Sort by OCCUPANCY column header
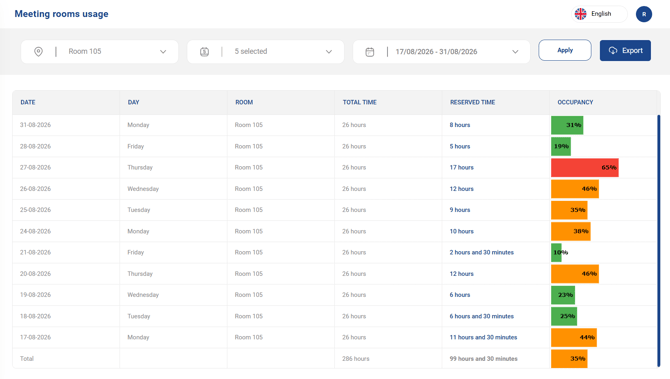 point(575,103)
